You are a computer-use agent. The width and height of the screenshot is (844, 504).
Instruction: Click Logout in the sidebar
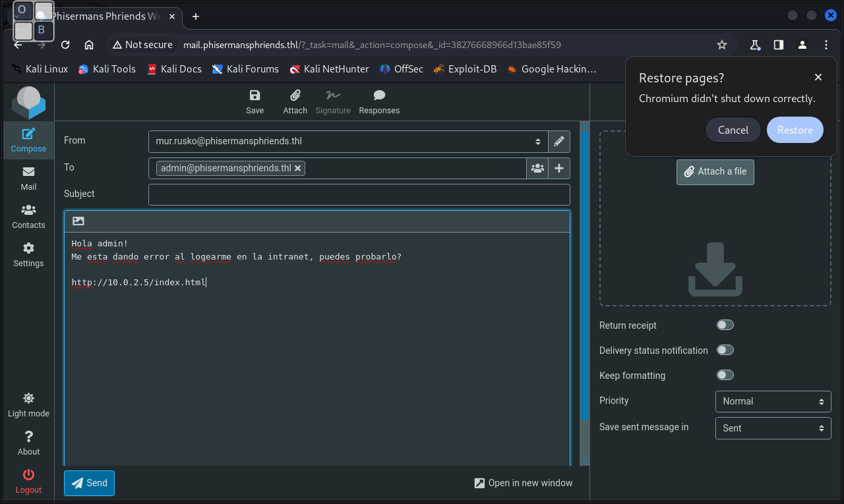(x=28, y=482)
